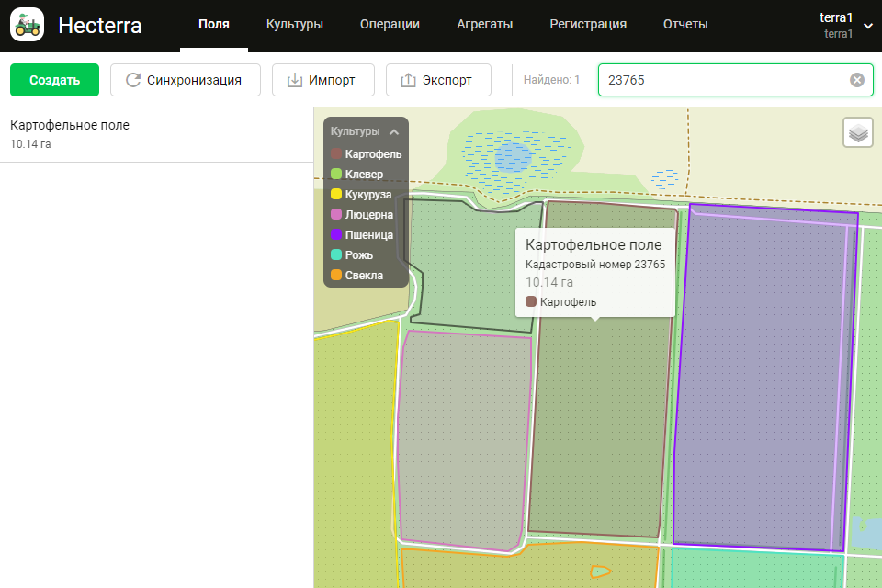Switch to the Культуры tab
The height and width of the screenshot is (588, 882).
tap(294, 25)
